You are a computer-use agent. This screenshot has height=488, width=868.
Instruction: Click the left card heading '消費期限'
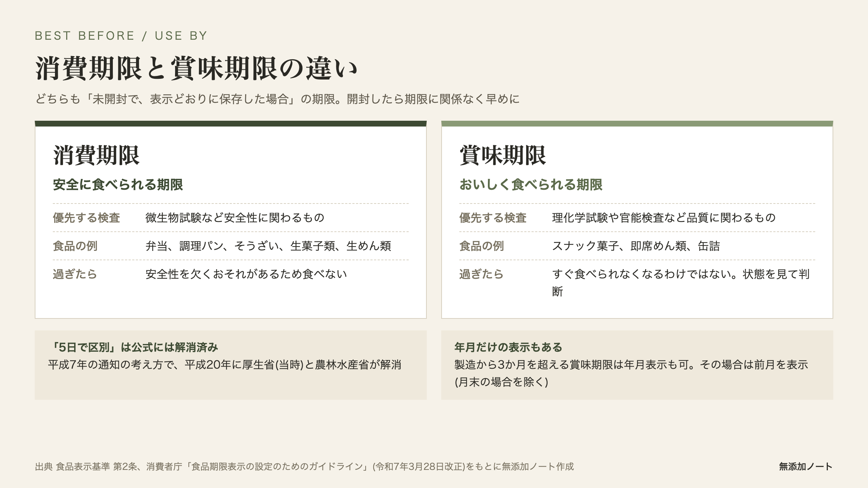coord(96,155)
